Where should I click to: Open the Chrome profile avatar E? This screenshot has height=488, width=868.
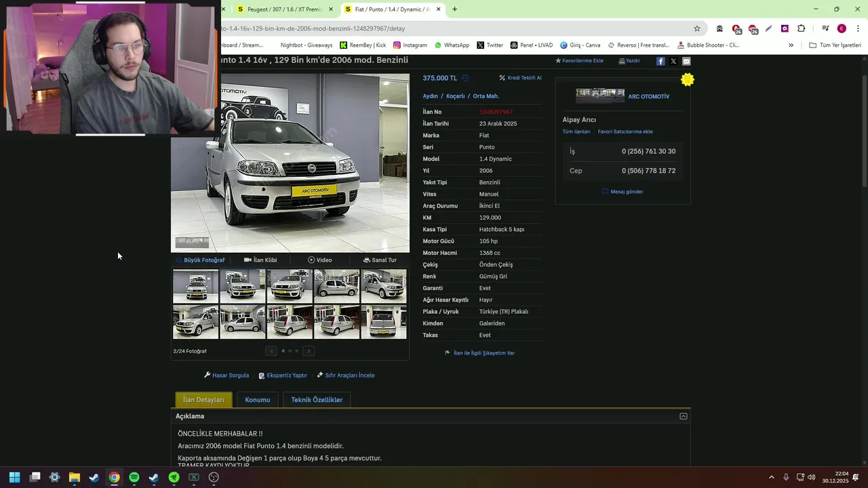(842, 28)
